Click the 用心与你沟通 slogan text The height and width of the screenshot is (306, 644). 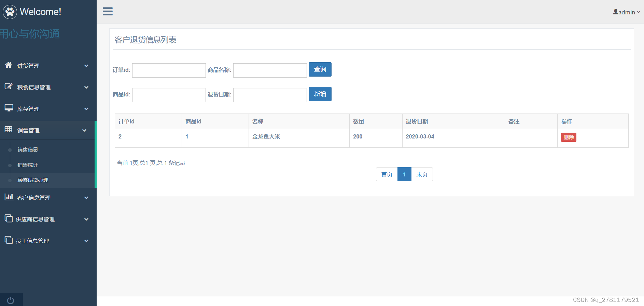30,34
